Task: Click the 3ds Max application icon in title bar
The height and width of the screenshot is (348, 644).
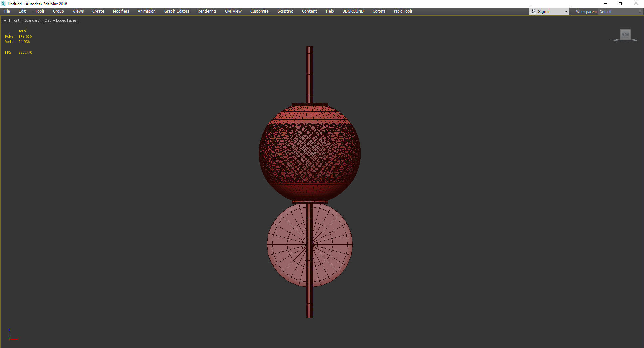Action: [x=4, y=4]
